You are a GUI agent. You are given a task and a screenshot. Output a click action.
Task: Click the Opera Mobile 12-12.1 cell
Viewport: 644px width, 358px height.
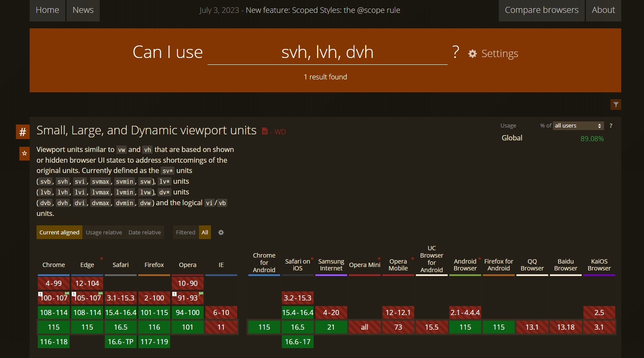coord(398,312)
